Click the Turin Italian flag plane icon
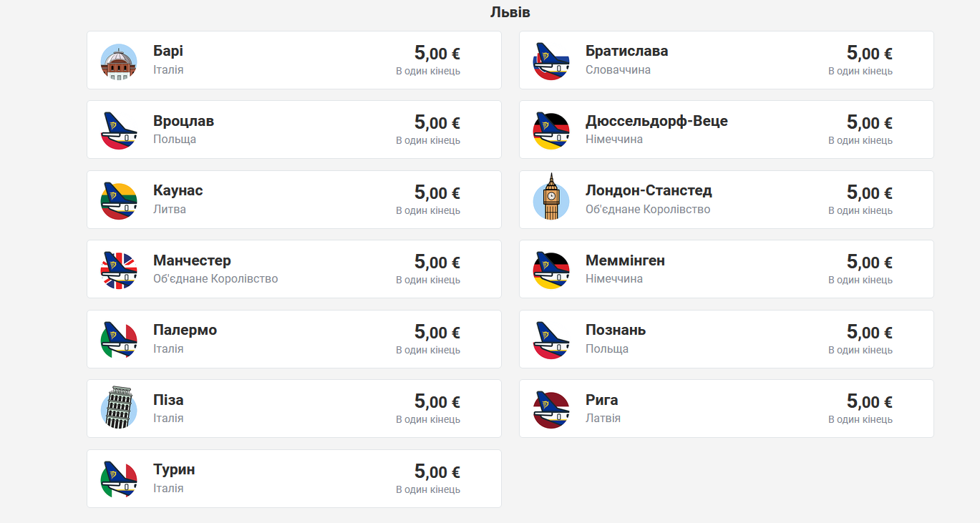 pos(119,479)
